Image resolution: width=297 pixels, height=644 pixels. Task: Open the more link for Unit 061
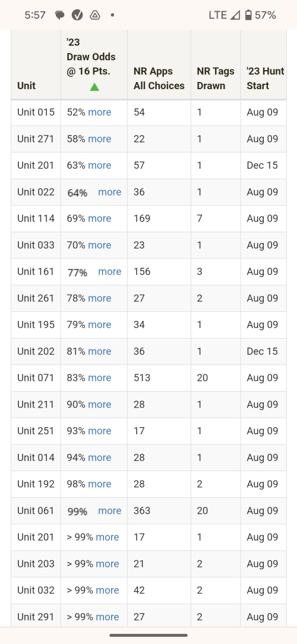tap(110, 510)
